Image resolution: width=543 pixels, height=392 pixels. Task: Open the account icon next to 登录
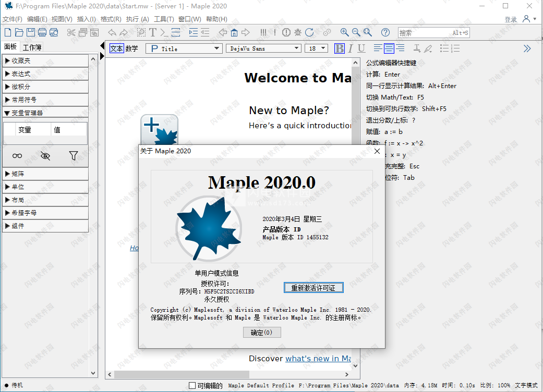click(526, 19)
